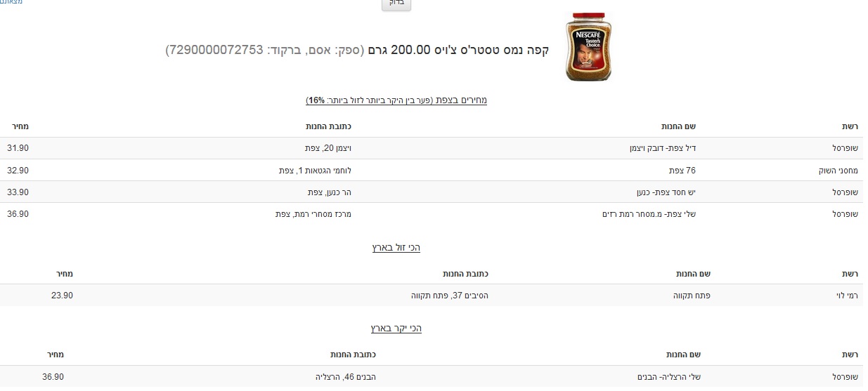Click the 'שם החנות' header in the Safed prices table

click(679, 126)
